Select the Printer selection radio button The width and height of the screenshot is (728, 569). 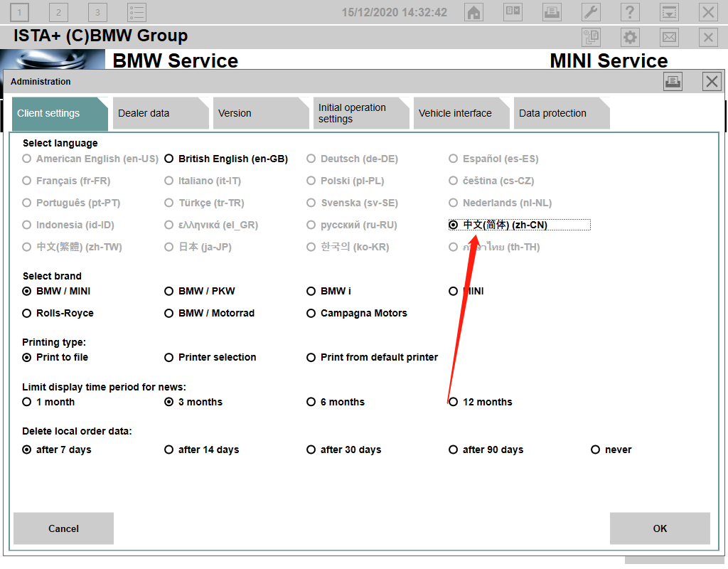pyautogui.click(x=169, y=358)
